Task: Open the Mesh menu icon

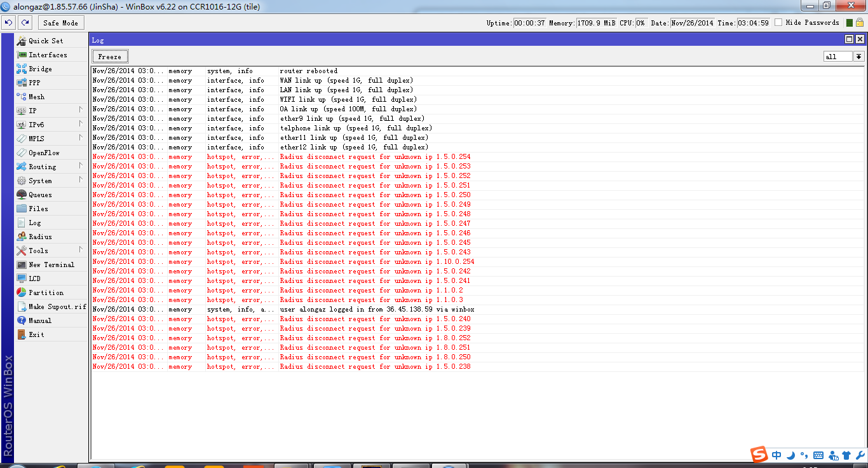Action: 22,97
